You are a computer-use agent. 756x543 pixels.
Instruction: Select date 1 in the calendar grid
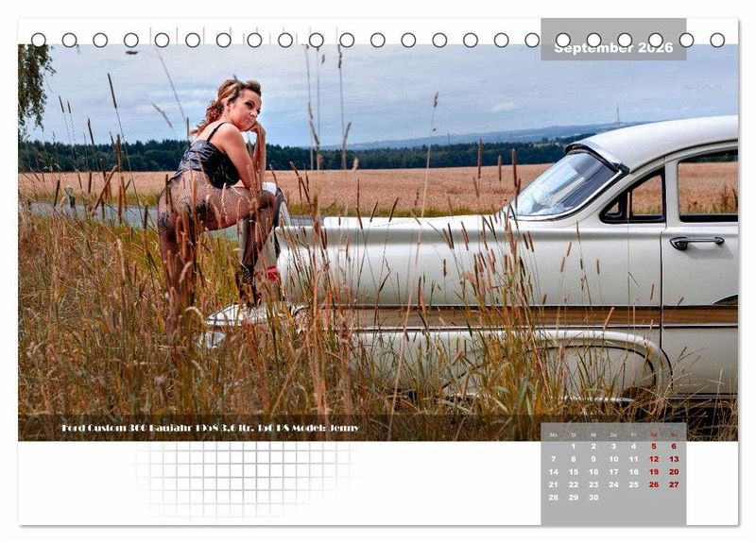pyautogui.click(x=574, y=446)
